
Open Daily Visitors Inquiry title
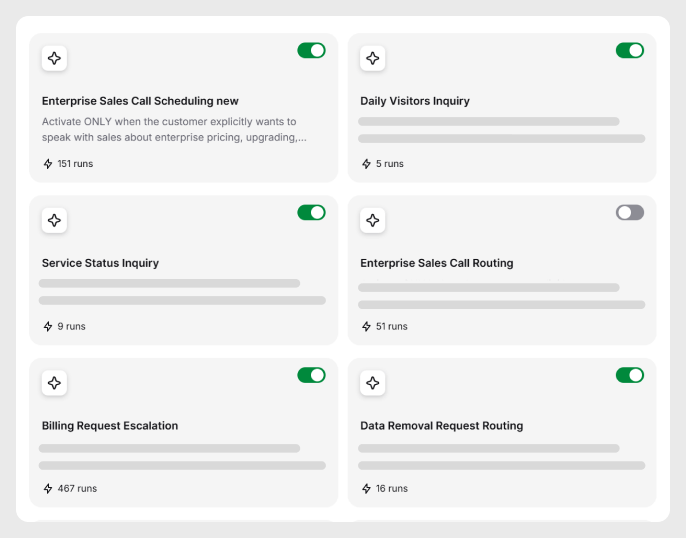(415, 101)
